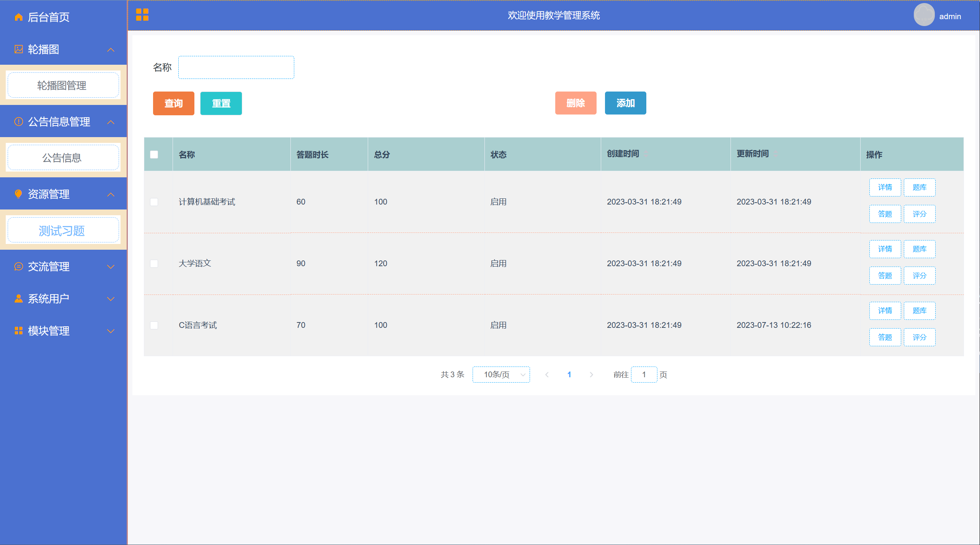Collapse the 轮播图 menu chevron
980x545 pixels.
111,49
